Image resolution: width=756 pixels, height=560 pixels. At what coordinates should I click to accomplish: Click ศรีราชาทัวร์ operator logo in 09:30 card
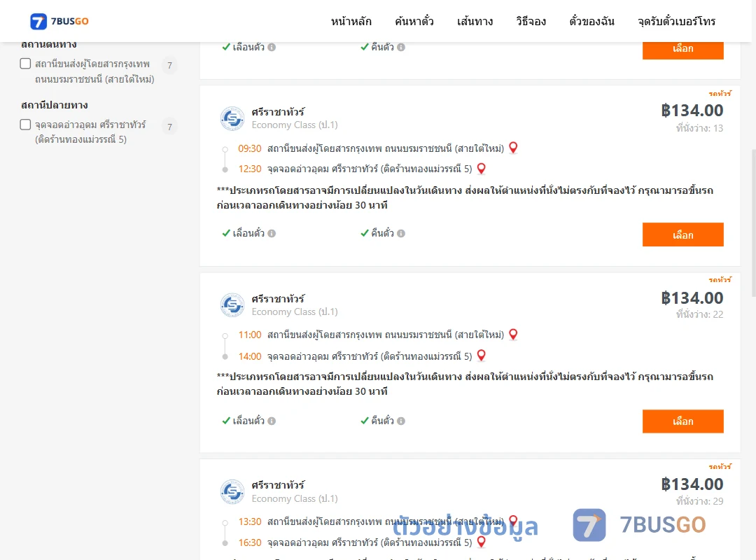coord(232,118)
